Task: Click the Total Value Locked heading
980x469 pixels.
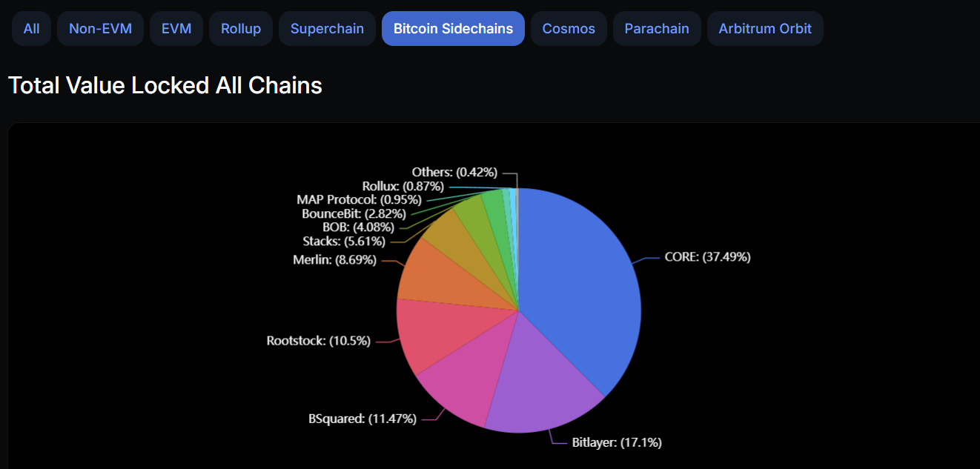Action: 165,85
